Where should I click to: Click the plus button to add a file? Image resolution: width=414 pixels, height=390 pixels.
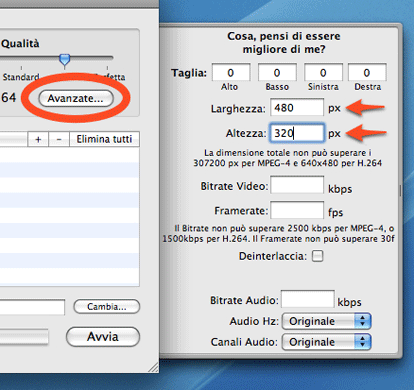(38, 139)
